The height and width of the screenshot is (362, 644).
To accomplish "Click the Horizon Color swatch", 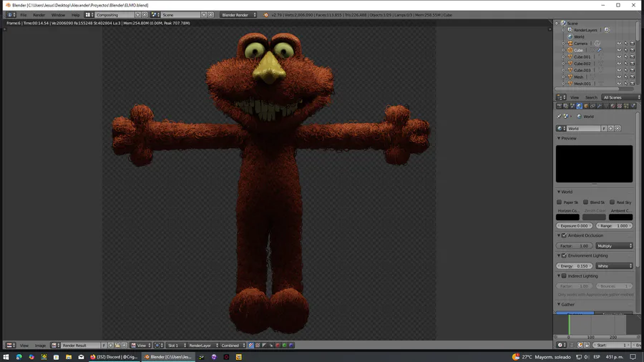I will coord(567,217).
